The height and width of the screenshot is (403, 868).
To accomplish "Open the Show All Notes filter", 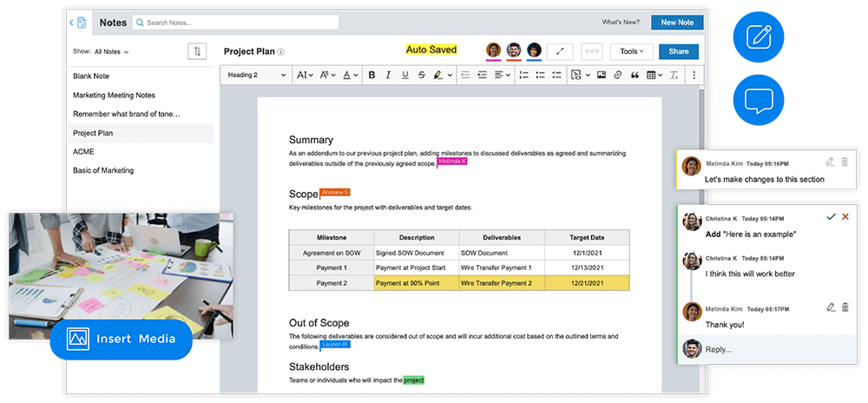I will pyautogui.click(x=111, y=51).
